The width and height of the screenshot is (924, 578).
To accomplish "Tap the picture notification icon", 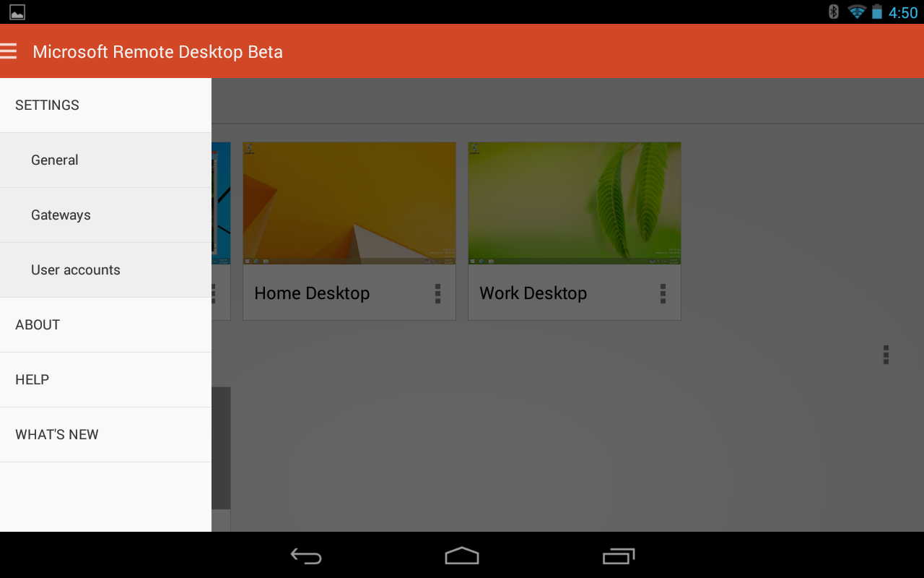I will click(x=17, y=12).
